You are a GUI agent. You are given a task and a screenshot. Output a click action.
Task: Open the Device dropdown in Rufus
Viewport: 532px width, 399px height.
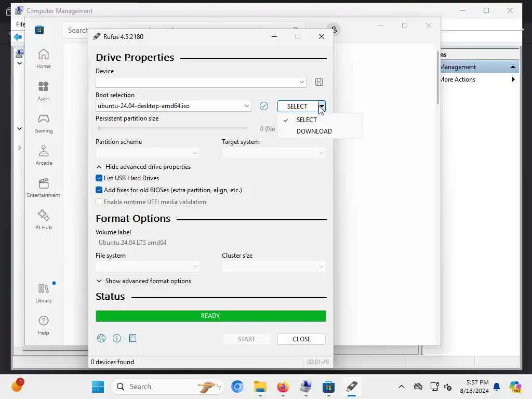tap(201, 82)
